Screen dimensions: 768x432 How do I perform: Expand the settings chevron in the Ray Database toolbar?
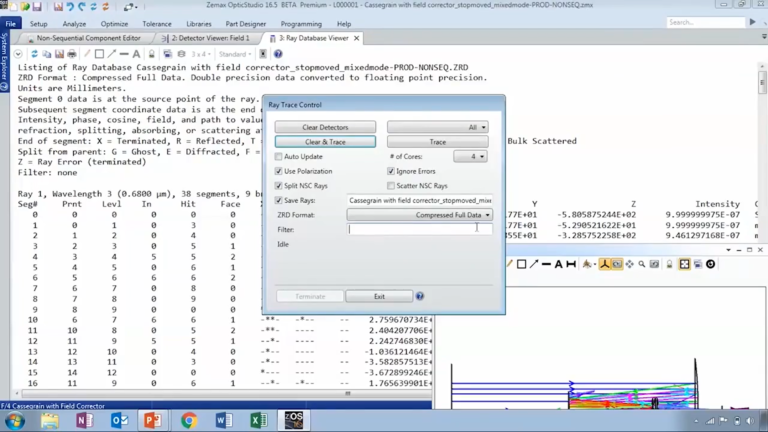coord(18,54)
